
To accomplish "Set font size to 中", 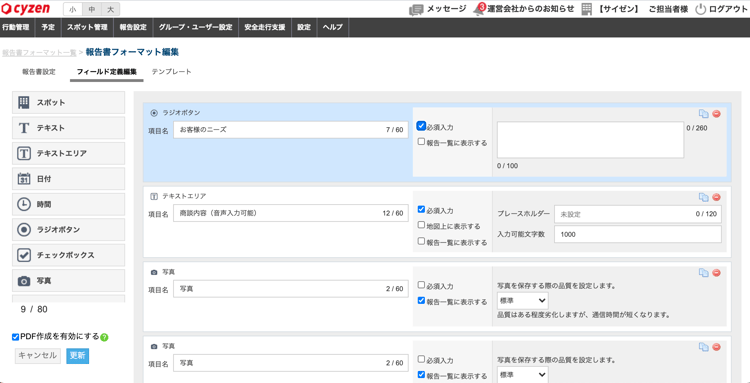I will click(x=91, y=9).
